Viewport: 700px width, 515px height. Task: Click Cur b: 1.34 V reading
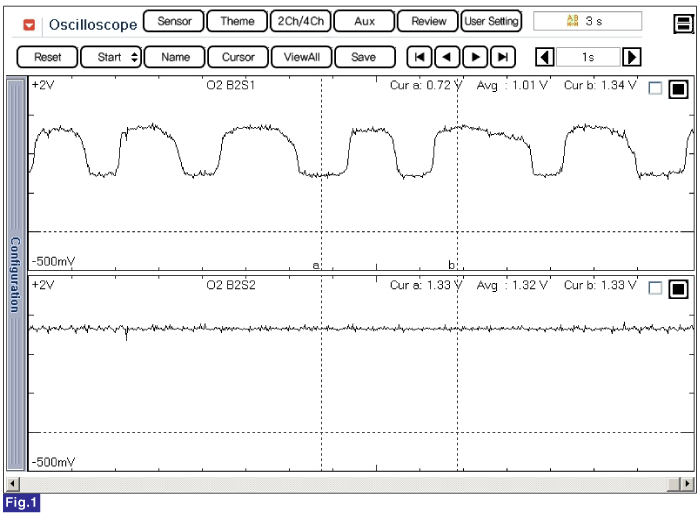[x=600, y=85]
